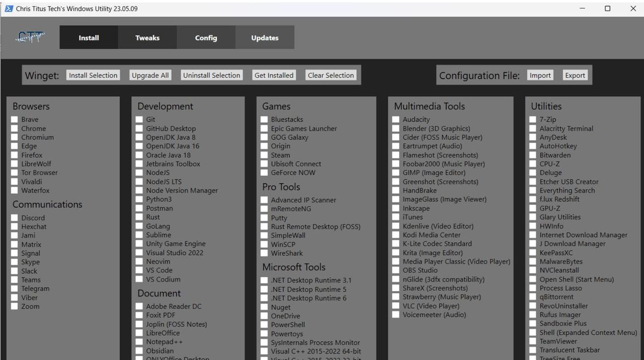Tick the VS Code checkbox
644x360 pixels.
(x=139, y=270)
